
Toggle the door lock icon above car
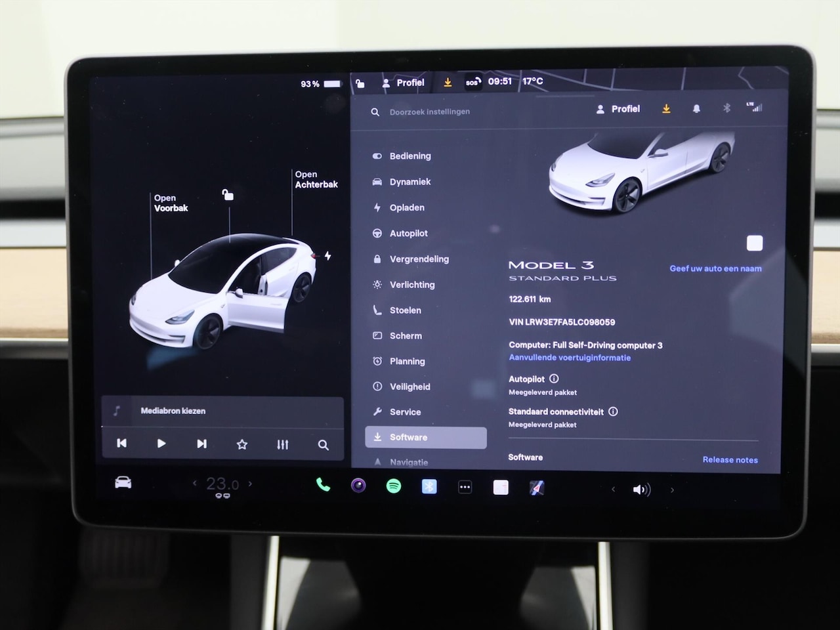coord(227,194)
